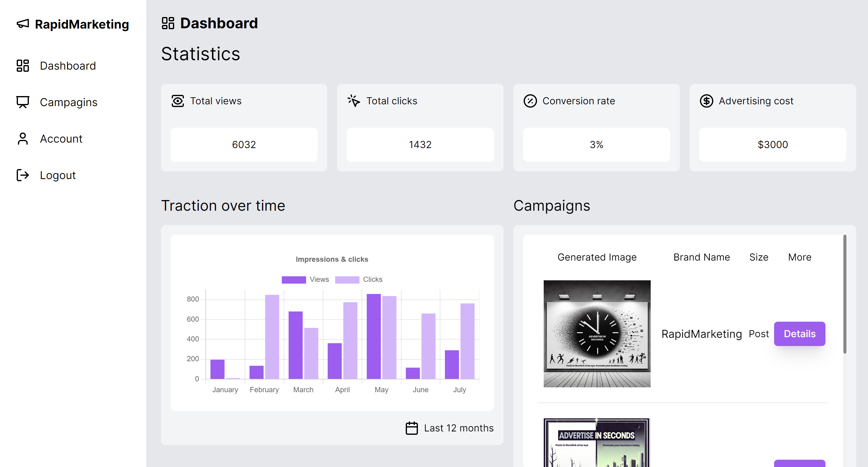
Task: Click the campaigns list vertical scrollbar
Action: pyautogui.click(x=844, y=294)
